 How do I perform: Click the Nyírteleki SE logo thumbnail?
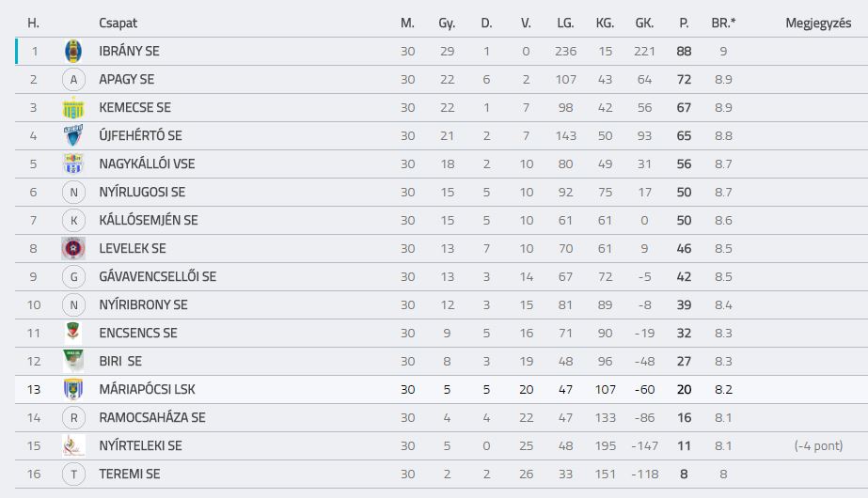point(73,445)
